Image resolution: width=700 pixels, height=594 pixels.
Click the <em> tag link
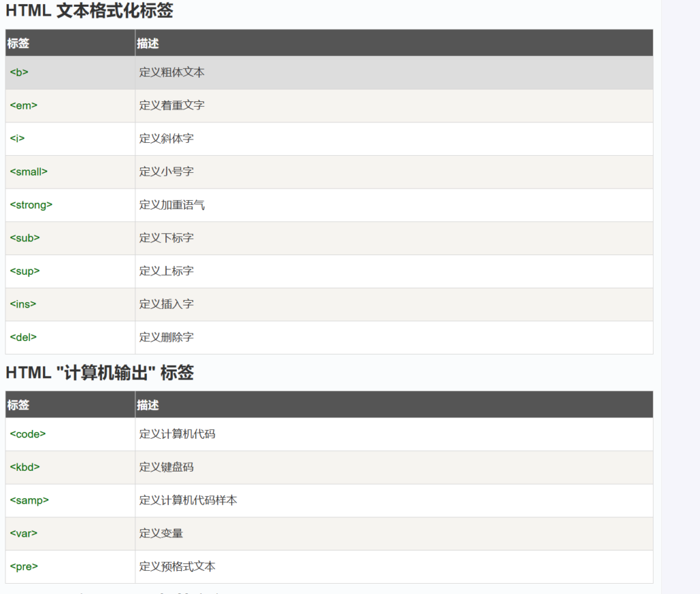(x=23, y=105)
